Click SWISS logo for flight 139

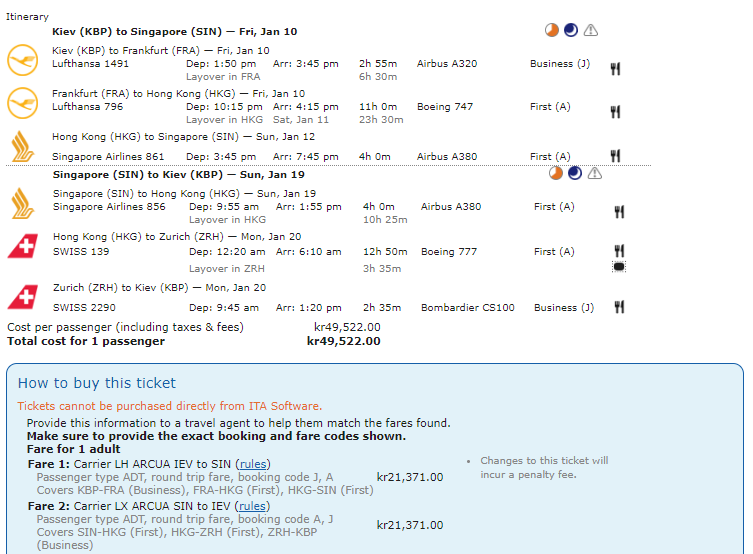tap(21, 246)
